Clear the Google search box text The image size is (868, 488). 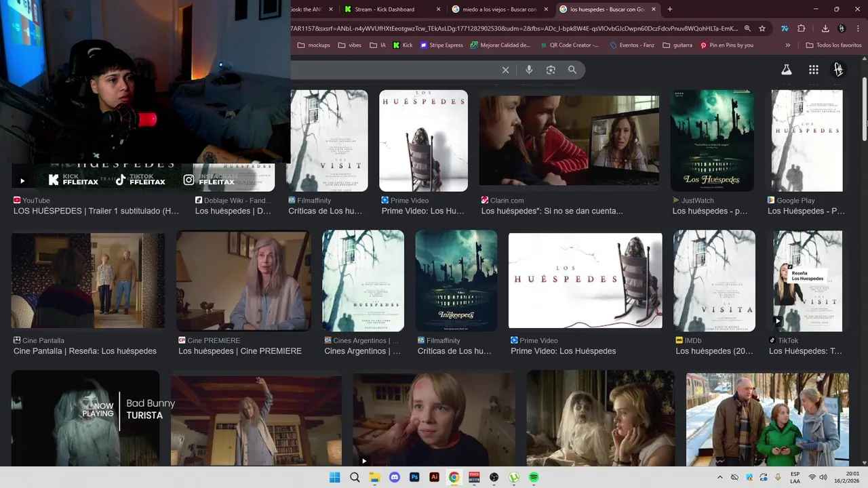point(505,70)
